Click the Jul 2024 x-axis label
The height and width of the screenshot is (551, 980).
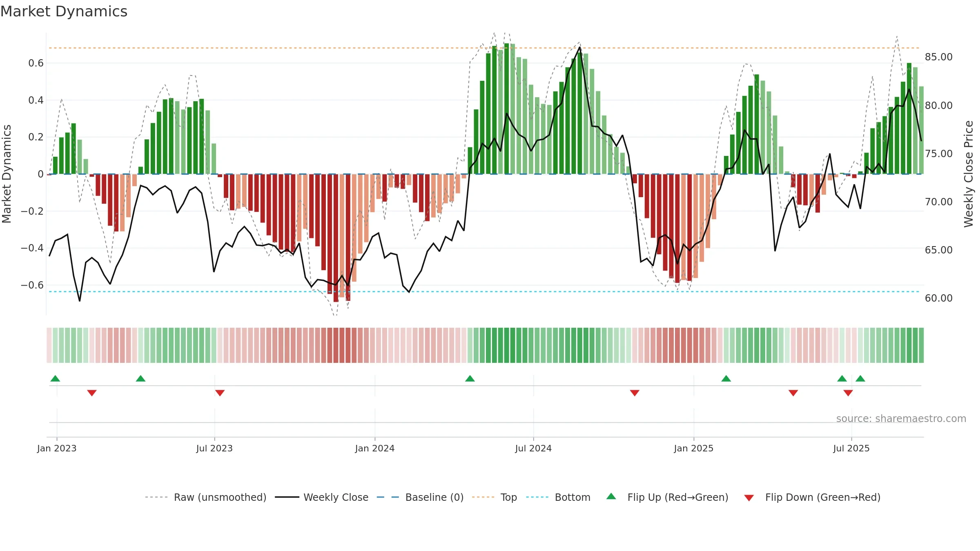click(x=533, y=448)
